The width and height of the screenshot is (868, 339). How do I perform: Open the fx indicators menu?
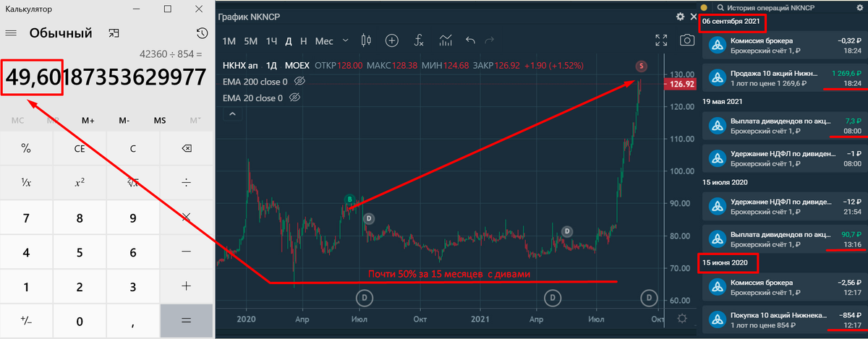coord(419,40)
